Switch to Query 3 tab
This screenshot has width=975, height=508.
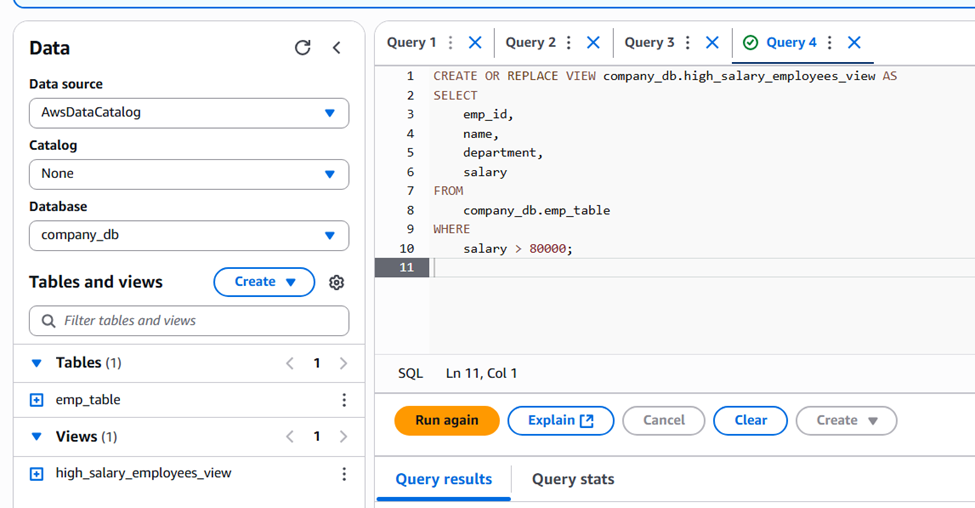[x=649, y=42]
